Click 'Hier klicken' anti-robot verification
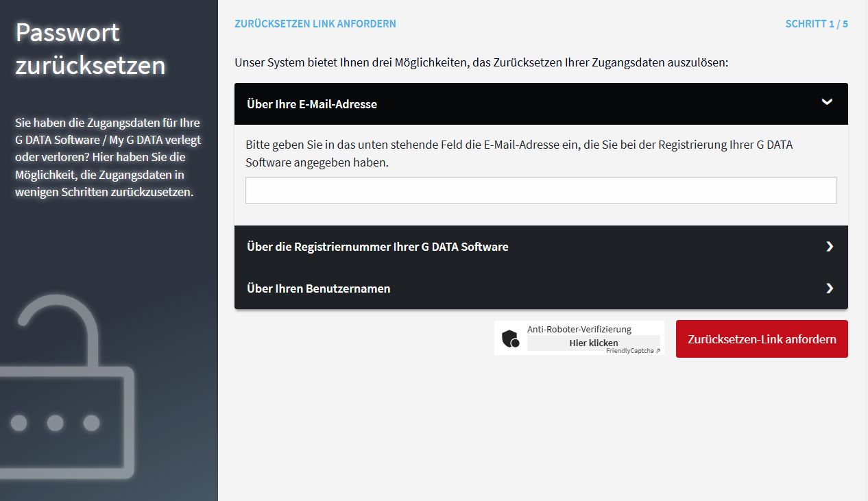 593,343
